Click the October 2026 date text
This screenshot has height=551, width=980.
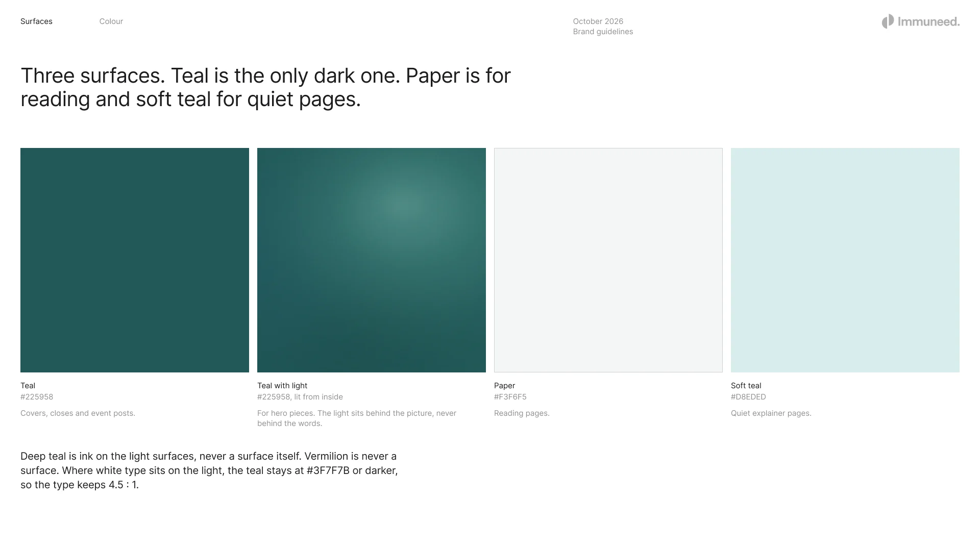click(x=598, y=21)
